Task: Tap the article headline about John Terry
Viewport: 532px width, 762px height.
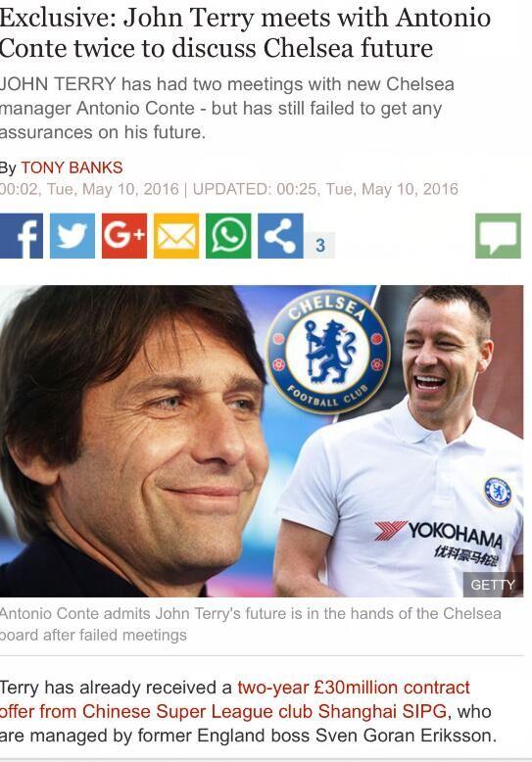Action: click(x=245, y=33)
